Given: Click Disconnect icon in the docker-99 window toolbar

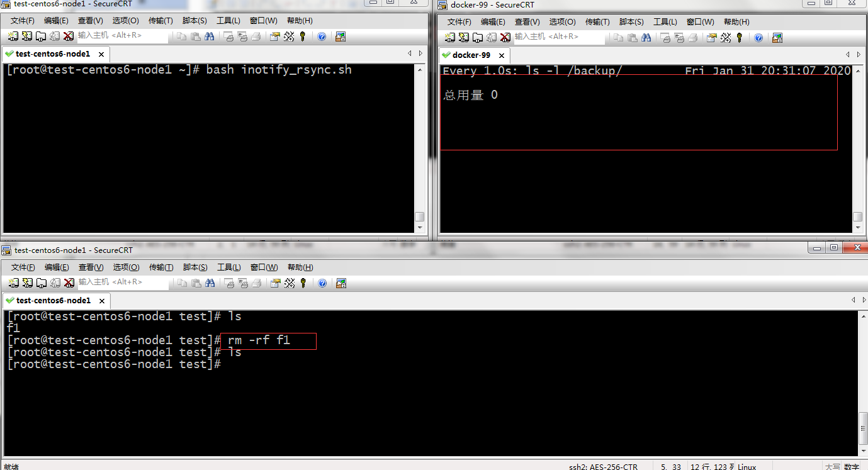Looking at the screenshot, I should [505, 38].
